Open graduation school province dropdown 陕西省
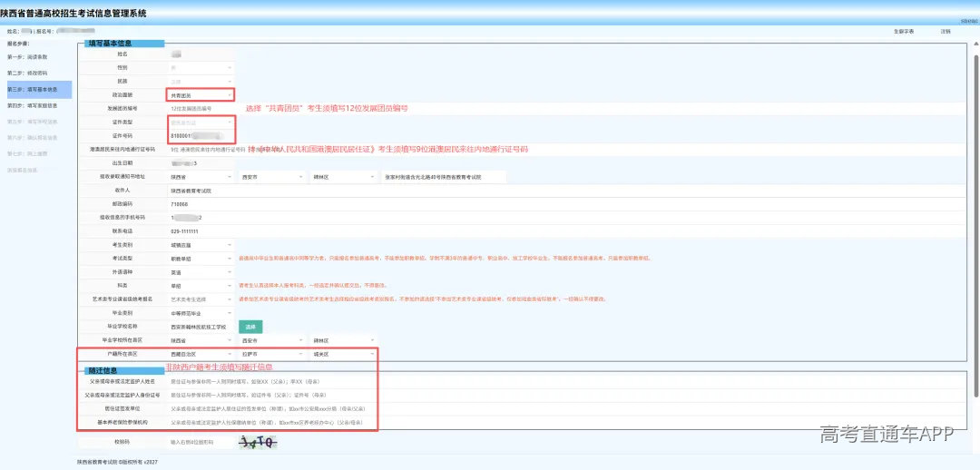Viewport: 980px width, 470px height. (201, 340)
